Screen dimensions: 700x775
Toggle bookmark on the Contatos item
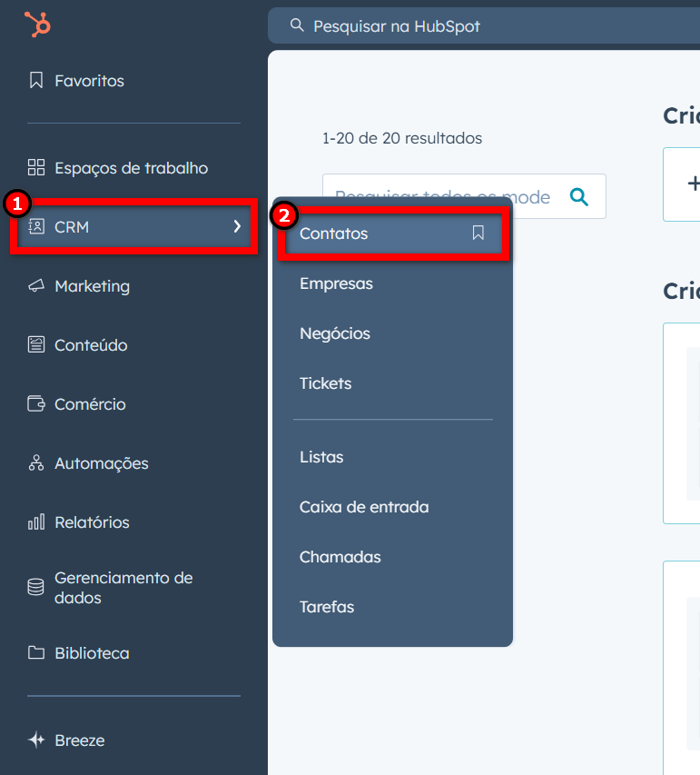pyautogui.click(x=478, y=233)
